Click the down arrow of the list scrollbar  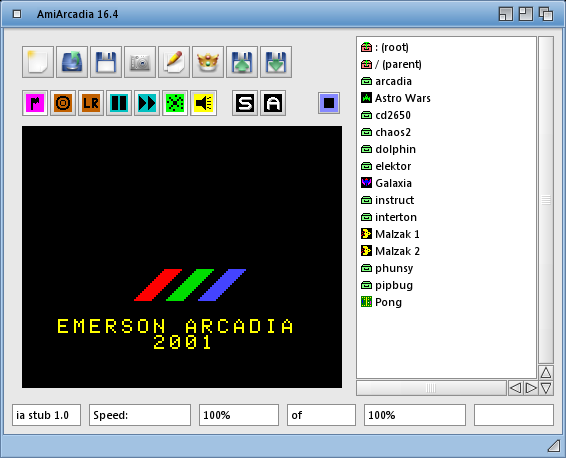[x=546, y=388]
